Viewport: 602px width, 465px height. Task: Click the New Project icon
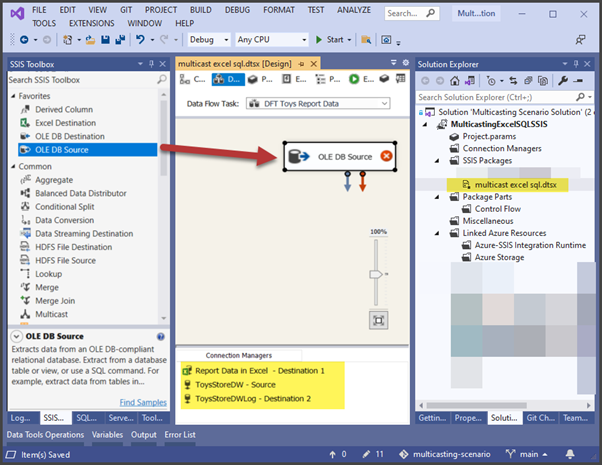click(x=68, y=40)
